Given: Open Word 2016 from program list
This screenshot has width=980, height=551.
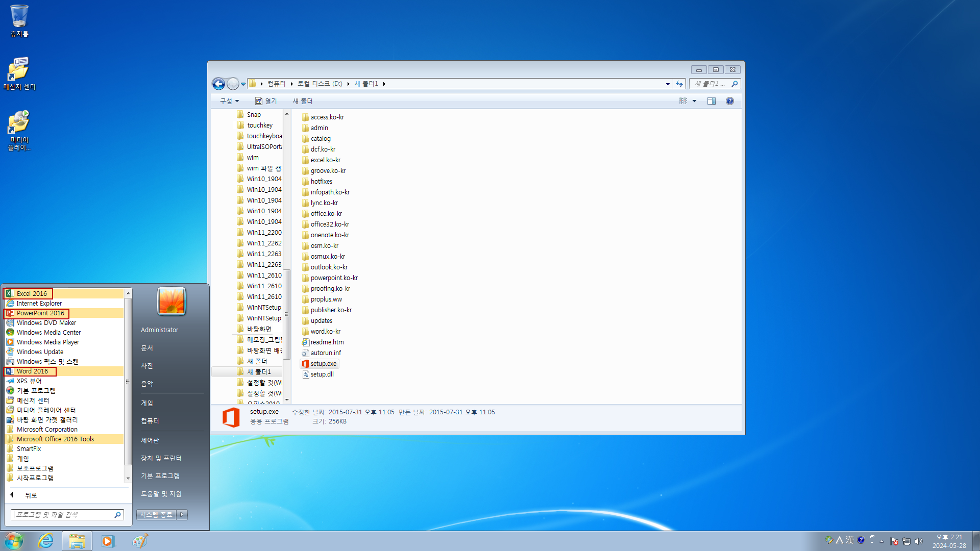Looking at the screenshot, I should click(x=32, y=371).
